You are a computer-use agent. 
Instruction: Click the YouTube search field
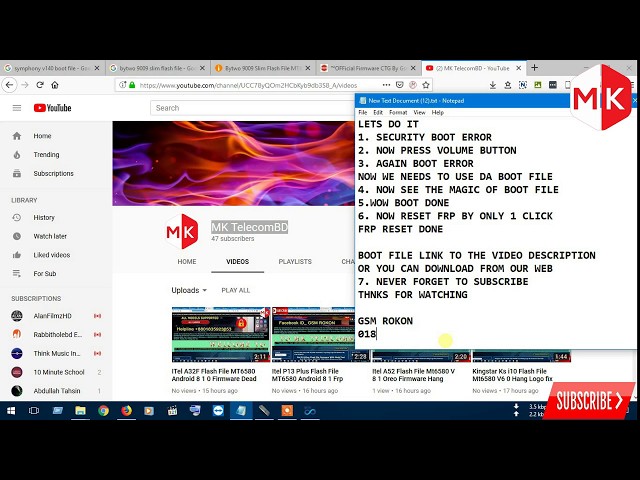coord(253,108)
